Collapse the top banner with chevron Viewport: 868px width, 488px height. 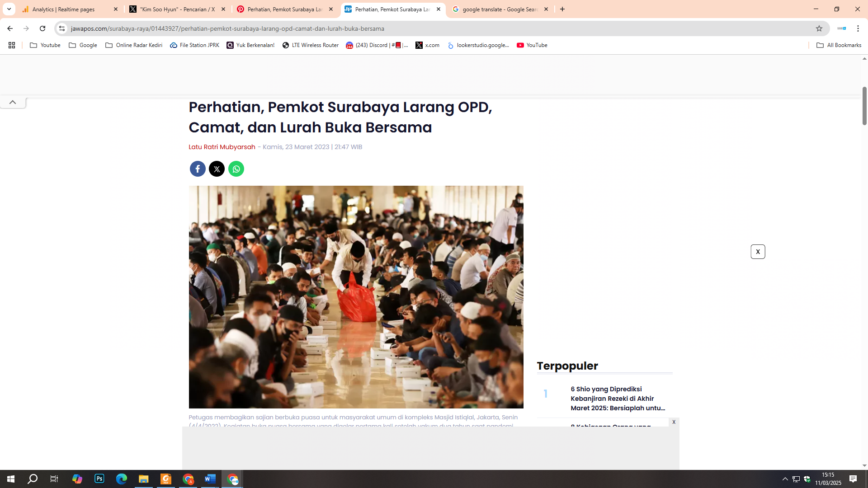click(x=13, y=103)
